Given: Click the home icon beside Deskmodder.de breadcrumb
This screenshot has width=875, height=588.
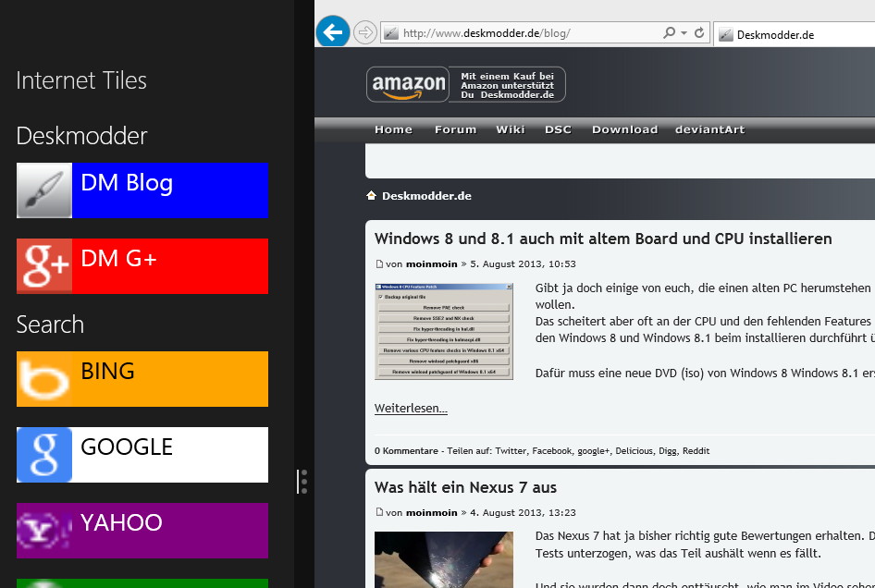Looking at the screenshot, I should coord(371,195).
